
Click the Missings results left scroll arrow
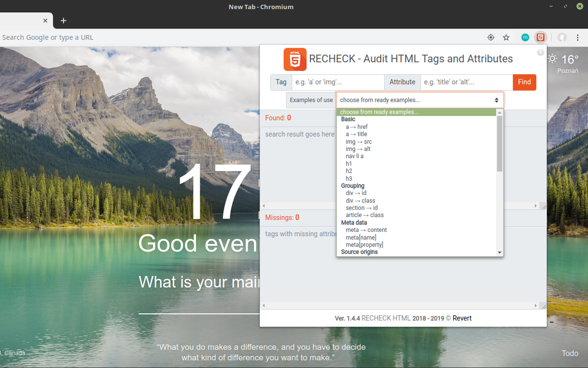(x=264, y=305)
